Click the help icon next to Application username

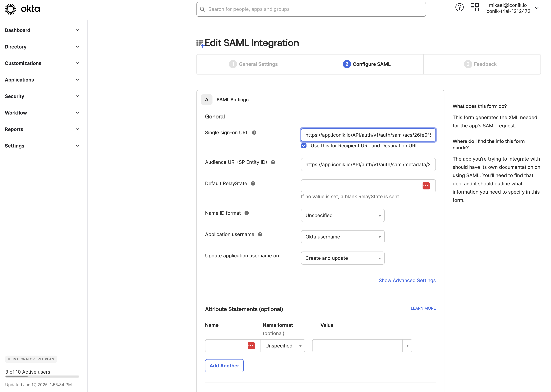(260, 234)
